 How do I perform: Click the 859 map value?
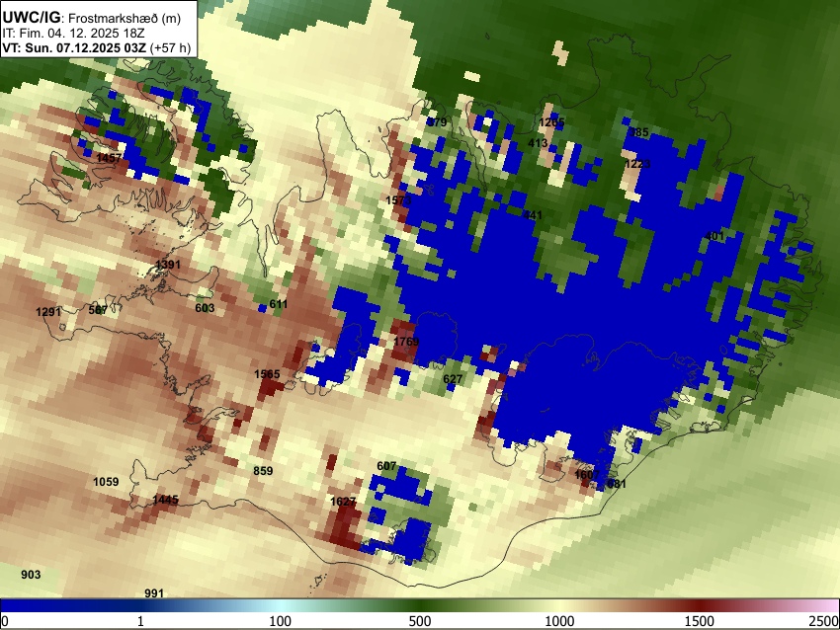[x=263, y=471]
